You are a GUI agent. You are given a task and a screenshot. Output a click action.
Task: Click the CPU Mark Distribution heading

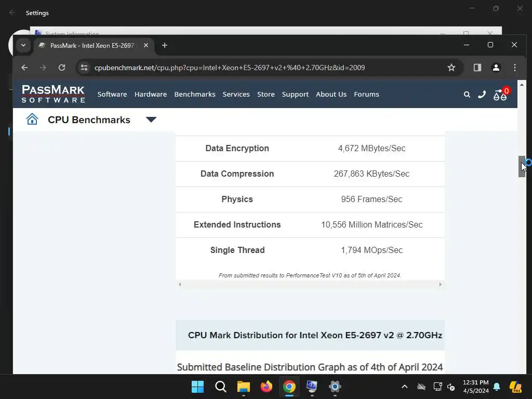pos(315,335)
